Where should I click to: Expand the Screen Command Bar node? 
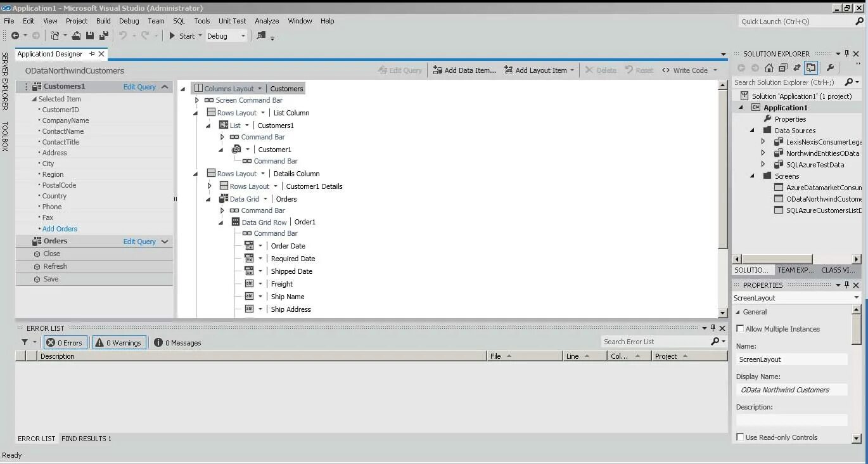point(197,100)
